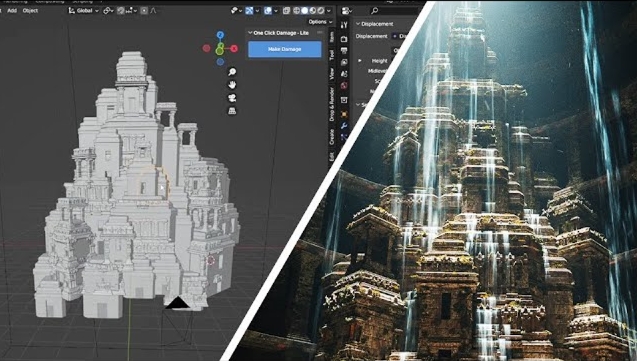Open the Drop & Render sidebar tab
This screenshot has height=361, width=637.
(332, 104)
